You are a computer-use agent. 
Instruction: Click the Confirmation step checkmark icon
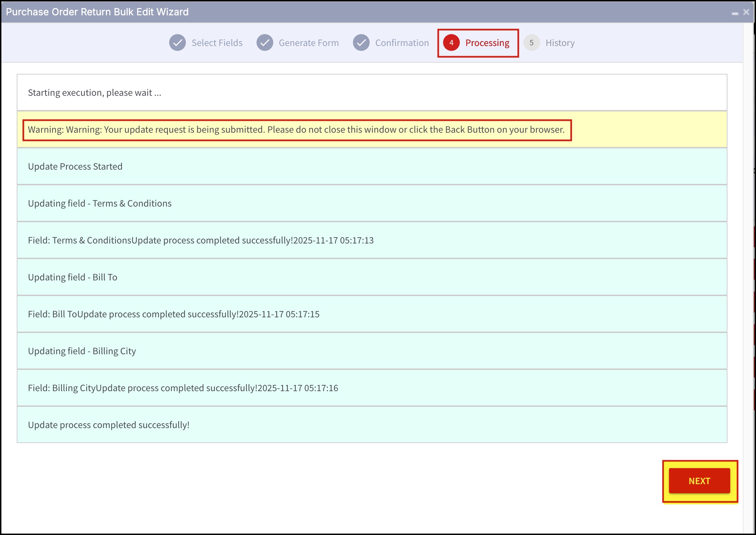coord(361,43)
